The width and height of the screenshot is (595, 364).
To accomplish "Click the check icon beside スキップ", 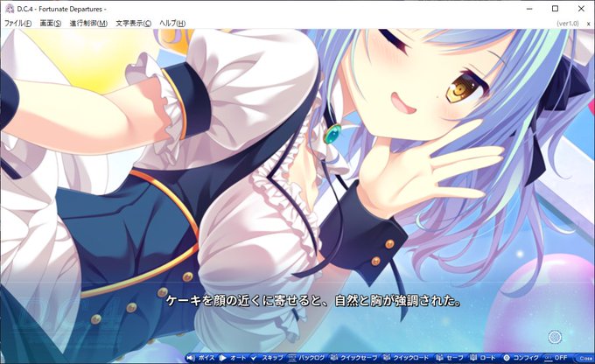I will pos(255,358).
